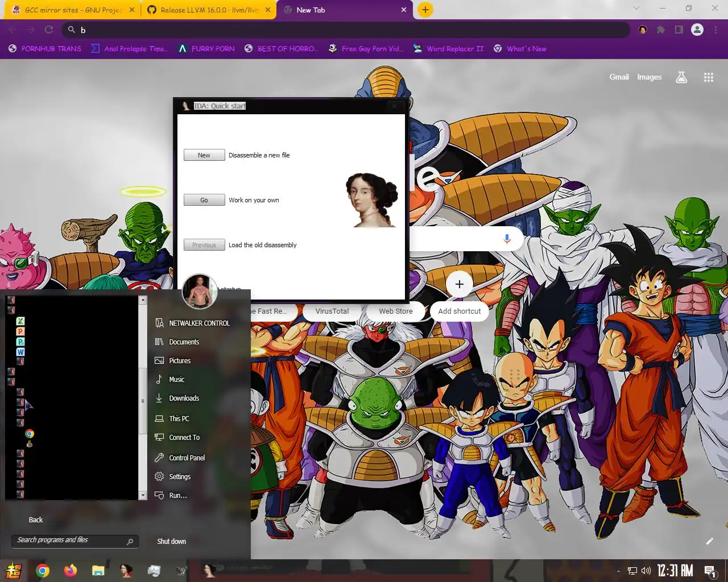The width and height of the screenshot is (728, 582).
Task: Click the money bag icon in programs list
Action: click(x=30, y=444)
